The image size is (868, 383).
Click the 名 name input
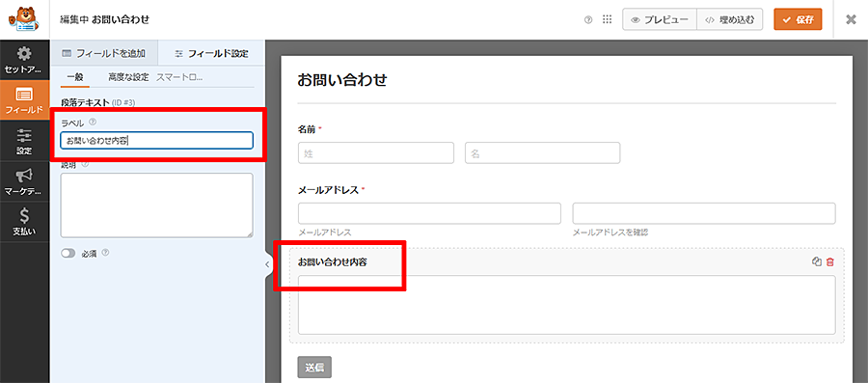click(x=542, y=152)
